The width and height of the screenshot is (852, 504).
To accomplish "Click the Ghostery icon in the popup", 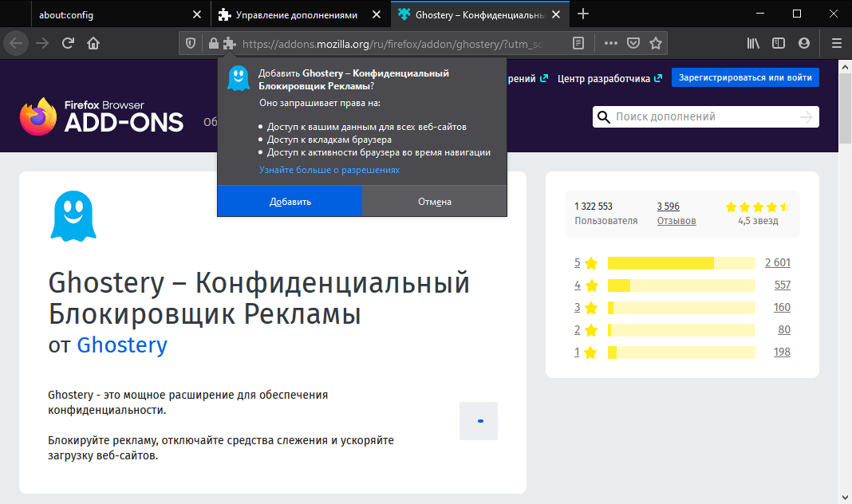I will [x=238, y=79].
